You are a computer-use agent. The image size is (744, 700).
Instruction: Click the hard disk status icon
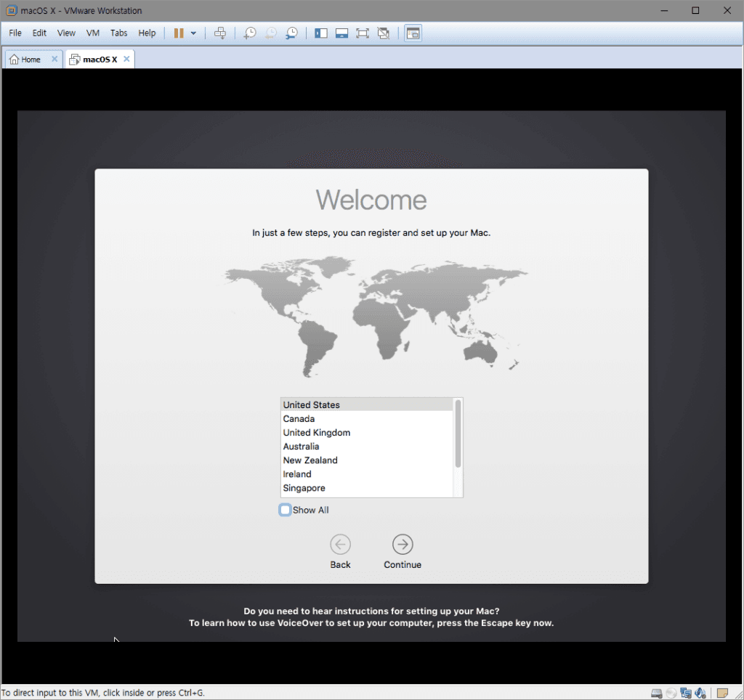click(657, 693)
